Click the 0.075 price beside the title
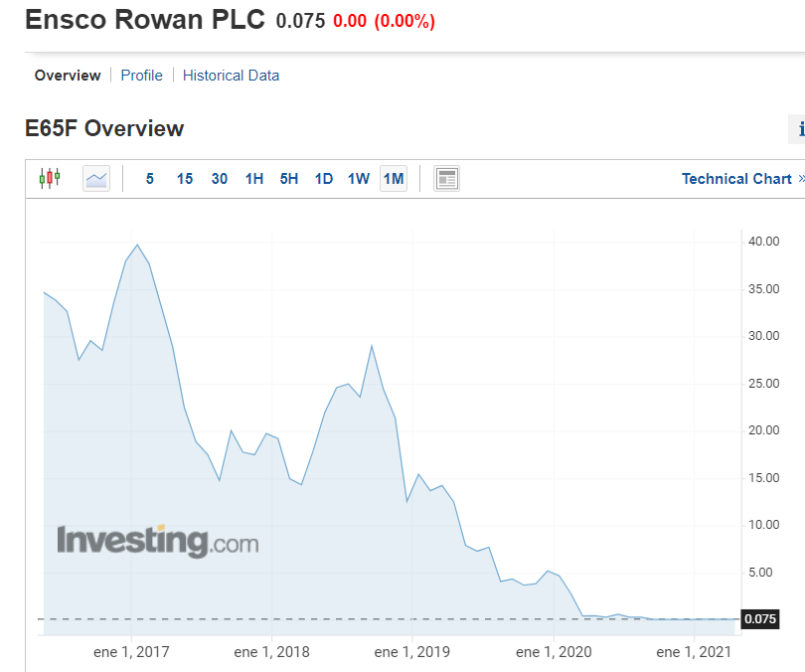Screen dimensions: 805x672 pos(300,21)
